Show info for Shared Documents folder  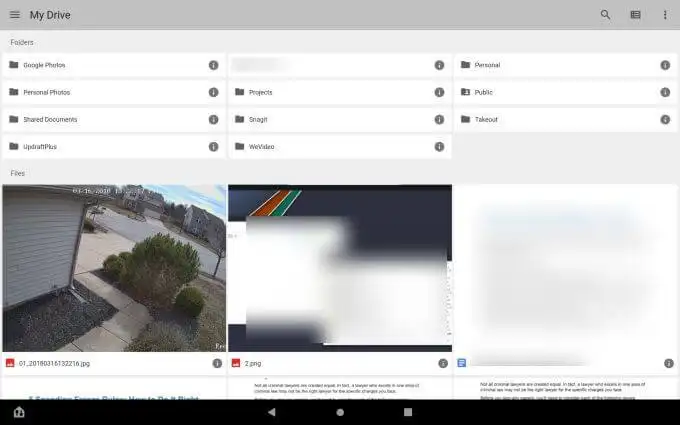[x=213, y=120]
